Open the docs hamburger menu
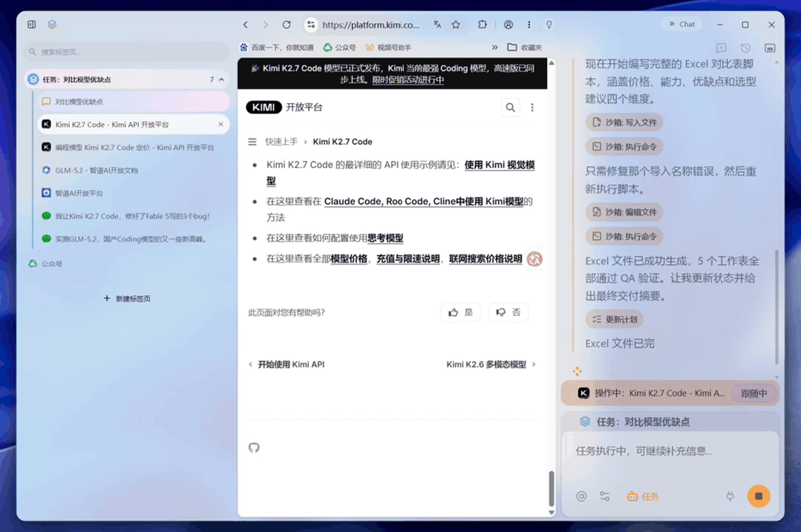This screenshot has width=801, height=532. 252,142
